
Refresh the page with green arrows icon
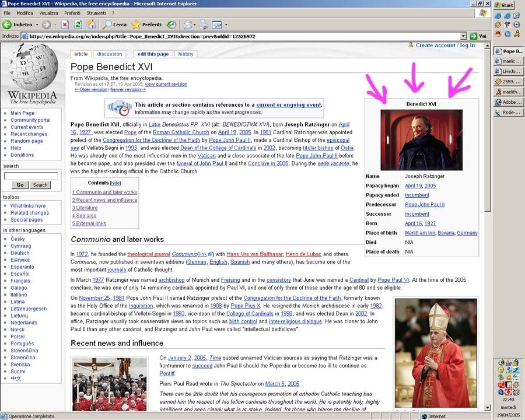(78, 24)
